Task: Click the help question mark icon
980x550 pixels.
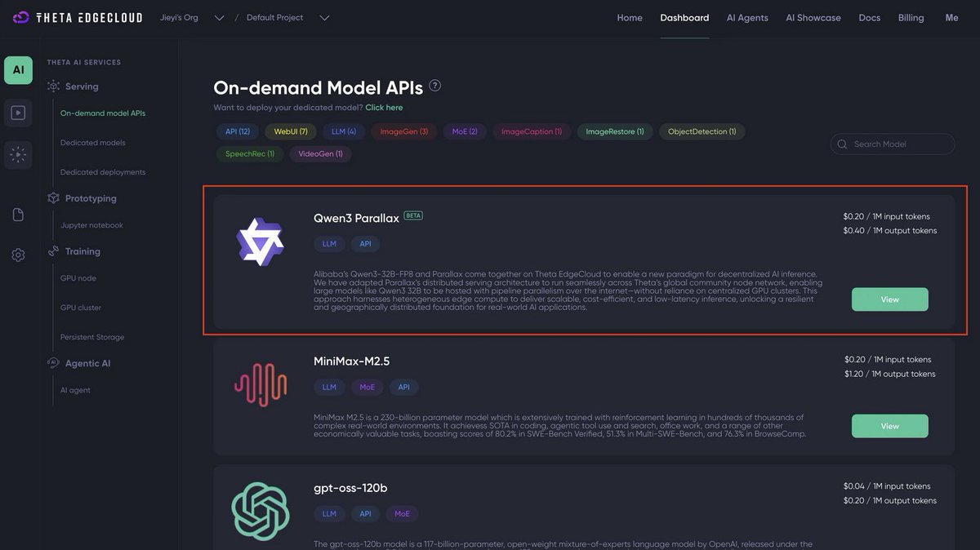Action: click(x=435, y=86)
